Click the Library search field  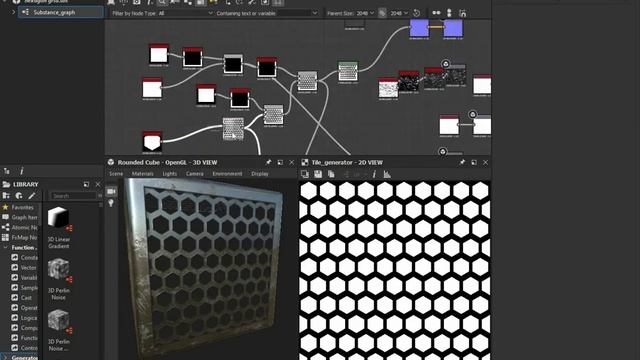73,196
